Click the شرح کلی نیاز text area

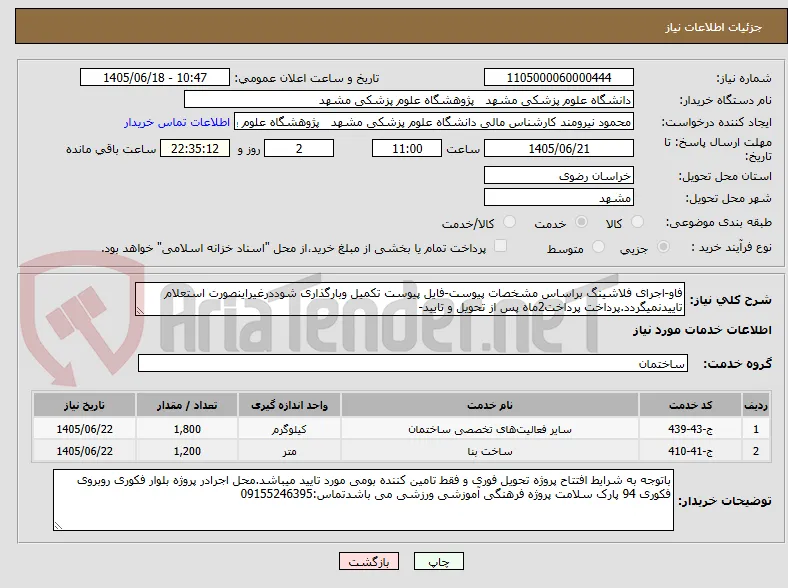click(410, 300)
